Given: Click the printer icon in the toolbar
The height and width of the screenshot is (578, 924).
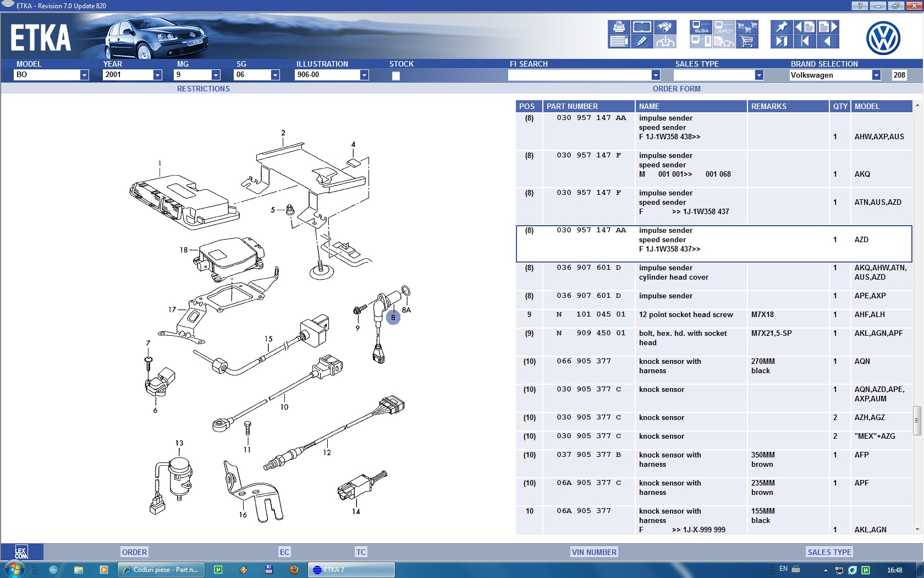Looking at the screenshot, I should tap(619, 27).
